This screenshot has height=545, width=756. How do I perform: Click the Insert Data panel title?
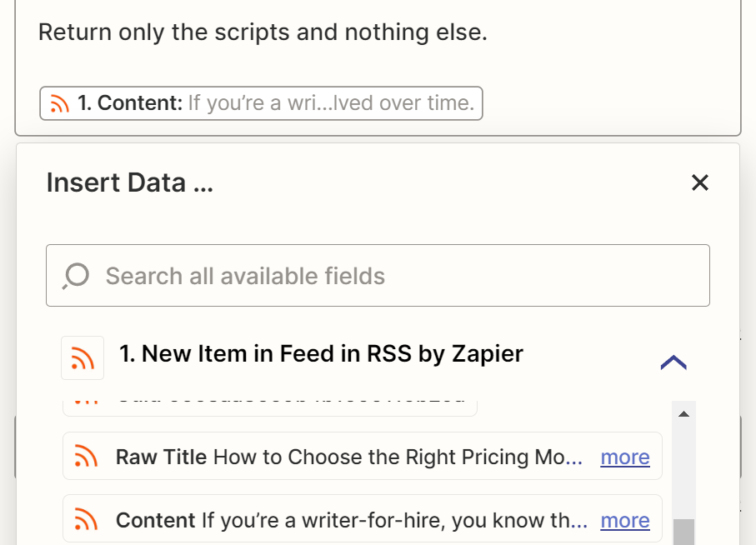click(x=129, y=182)
